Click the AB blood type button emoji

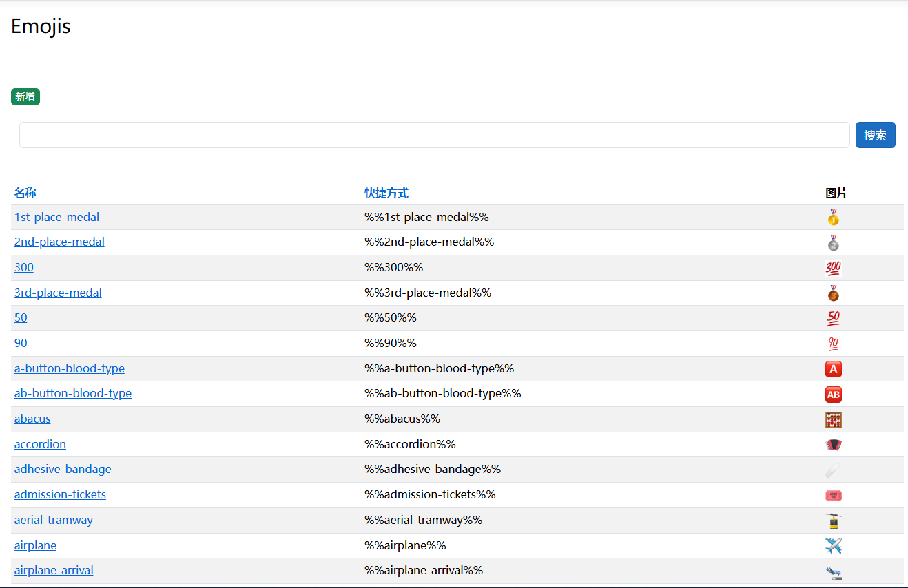[833, 395]
